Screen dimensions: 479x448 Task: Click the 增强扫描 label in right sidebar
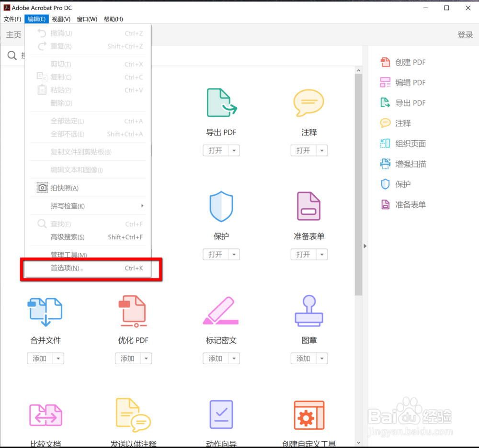411,164
